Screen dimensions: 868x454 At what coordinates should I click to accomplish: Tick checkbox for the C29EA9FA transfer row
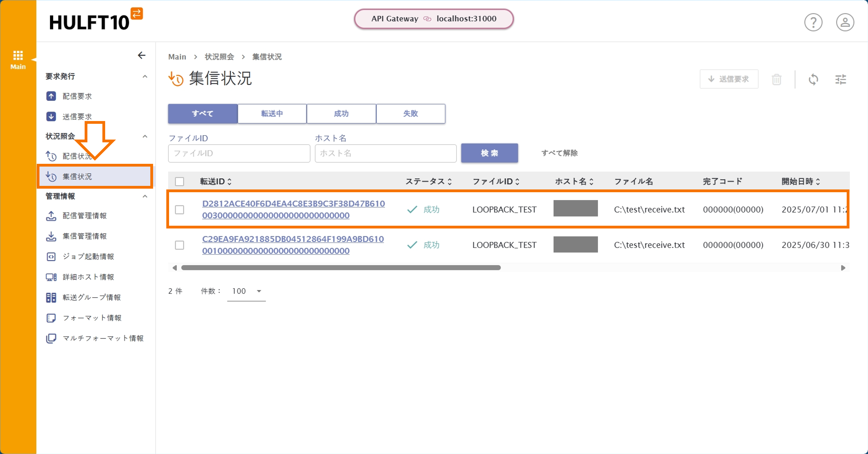point(180,245)
